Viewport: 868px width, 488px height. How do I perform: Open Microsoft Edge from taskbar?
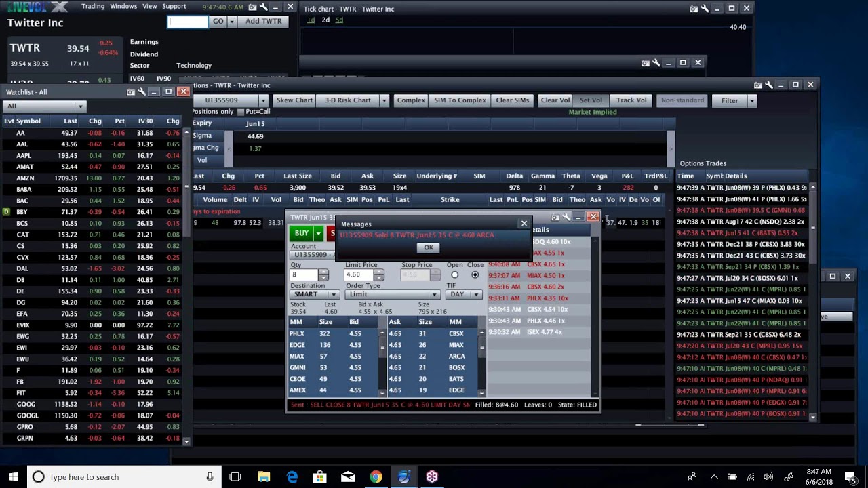point(292,476)
